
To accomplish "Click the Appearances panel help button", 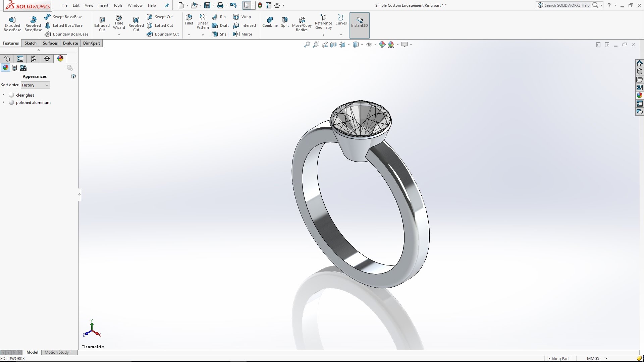I will tap(73, 76).
